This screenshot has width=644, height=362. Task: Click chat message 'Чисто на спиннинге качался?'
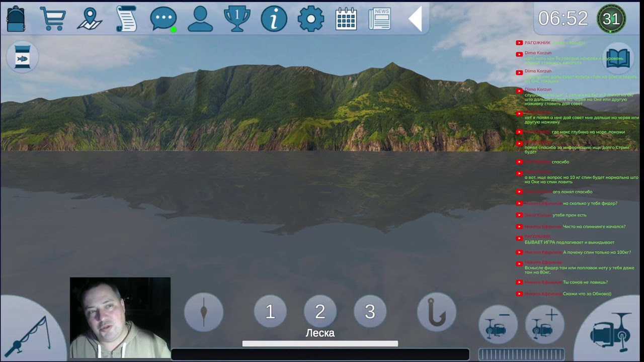[x=594, y=227]
